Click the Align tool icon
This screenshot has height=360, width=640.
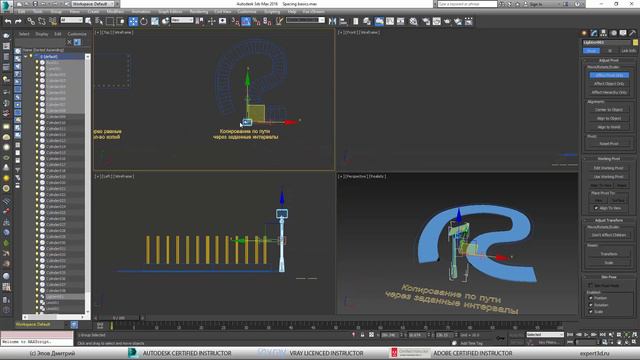[343, 21]
